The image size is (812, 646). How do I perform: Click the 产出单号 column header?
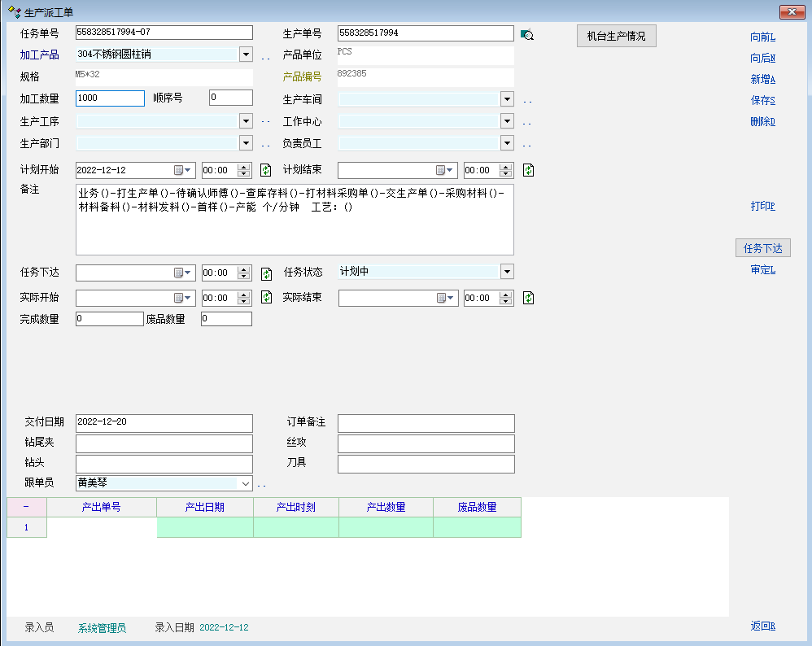click(x=102, y=507)
